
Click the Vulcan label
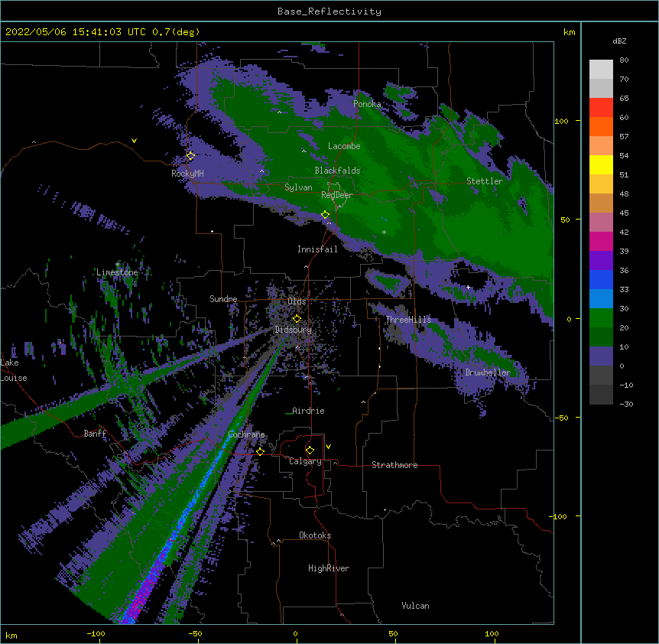[415, 606]
